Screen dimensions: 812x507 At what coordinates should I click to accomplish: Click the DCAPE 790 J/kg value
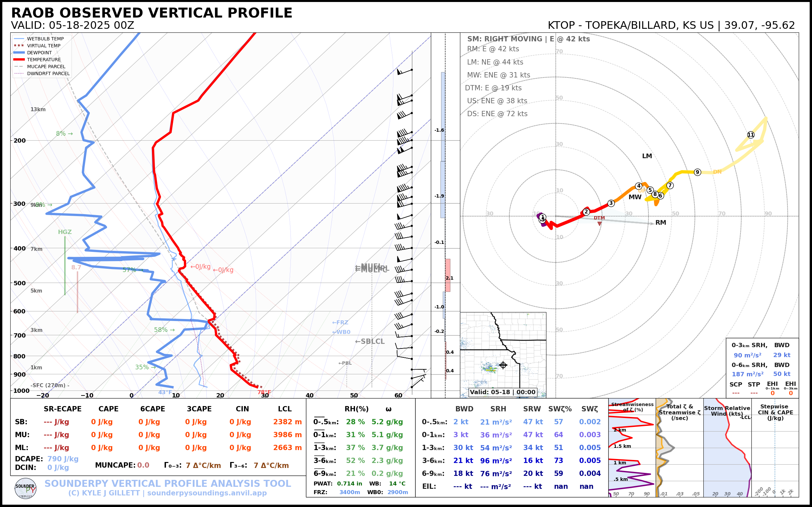click(63, 459)
